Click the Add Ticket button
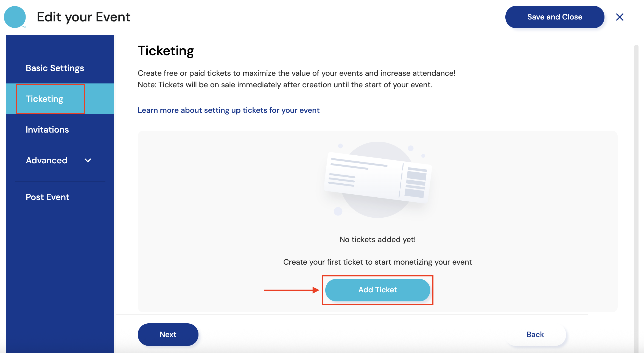644x353 pixels. click(377, 290)
